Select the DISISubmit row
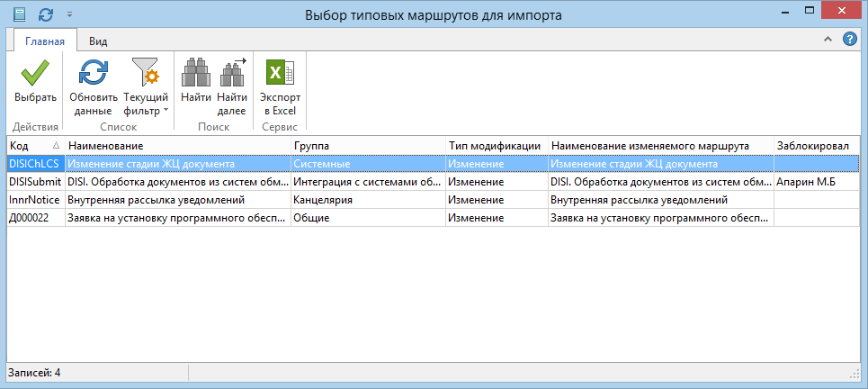 pyautogui.click(x=34, y=182)
